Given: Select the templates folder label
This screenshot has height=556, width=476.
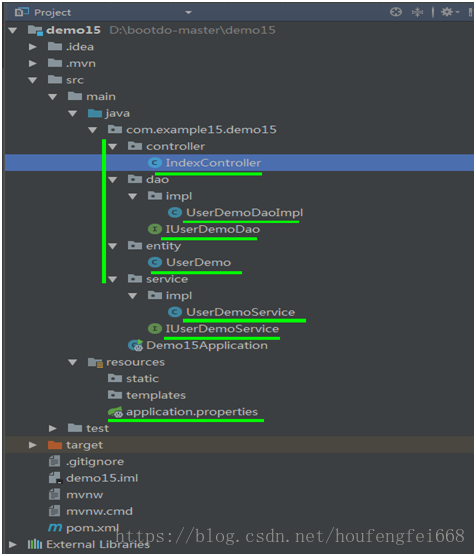Looking at the screenshot, I should (156, 395).
